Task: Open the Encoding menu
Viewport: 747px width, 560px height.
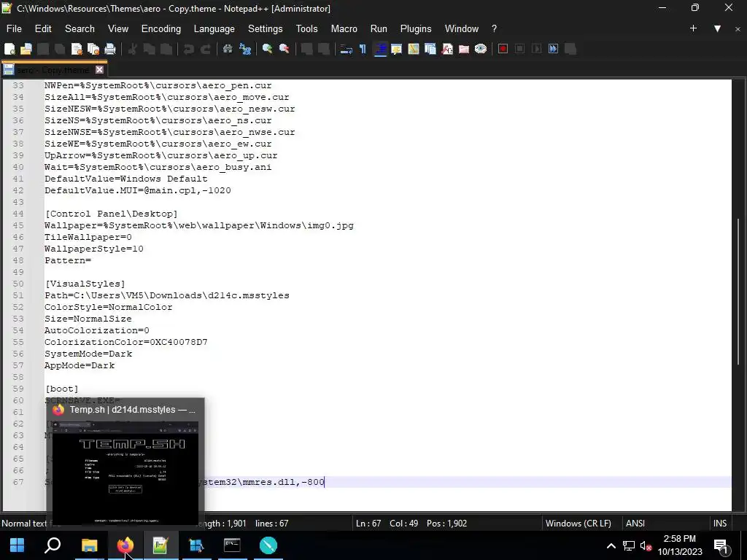Action: pyautogui.click(x=161, y=28)
